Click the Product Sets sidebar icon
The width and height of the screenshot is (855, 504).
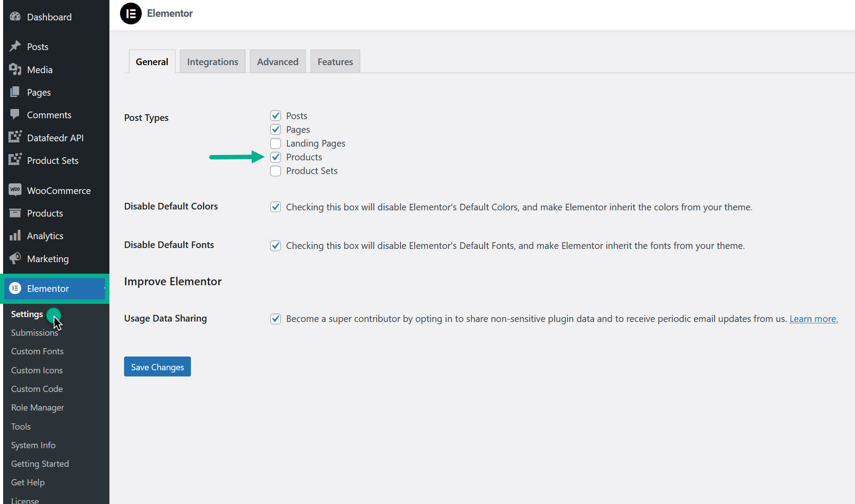pos(15,160)
